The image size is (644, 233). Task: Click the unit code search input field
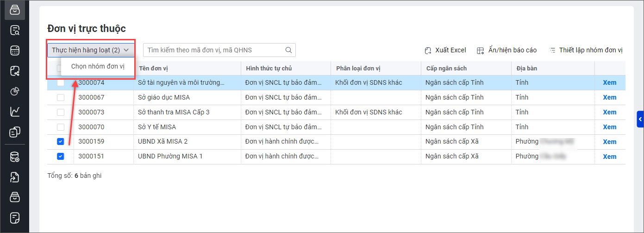(x=213, y=50)
